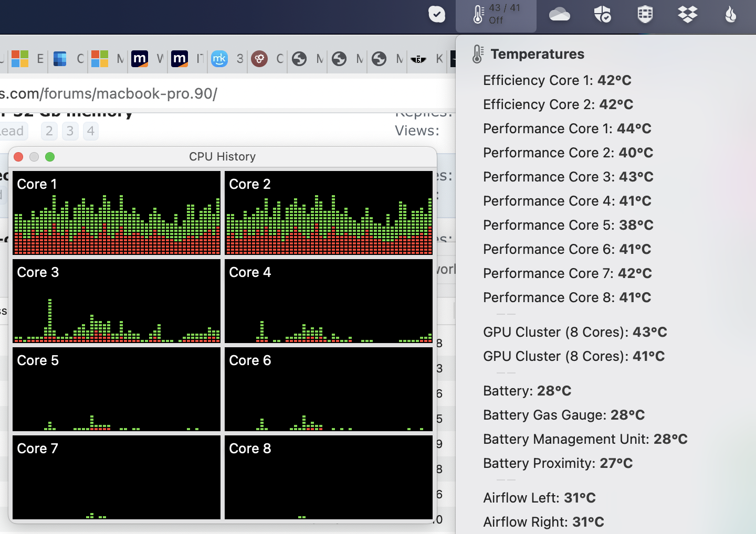Select the Performance Core 6: 41°C row

(x=606, y=249)
